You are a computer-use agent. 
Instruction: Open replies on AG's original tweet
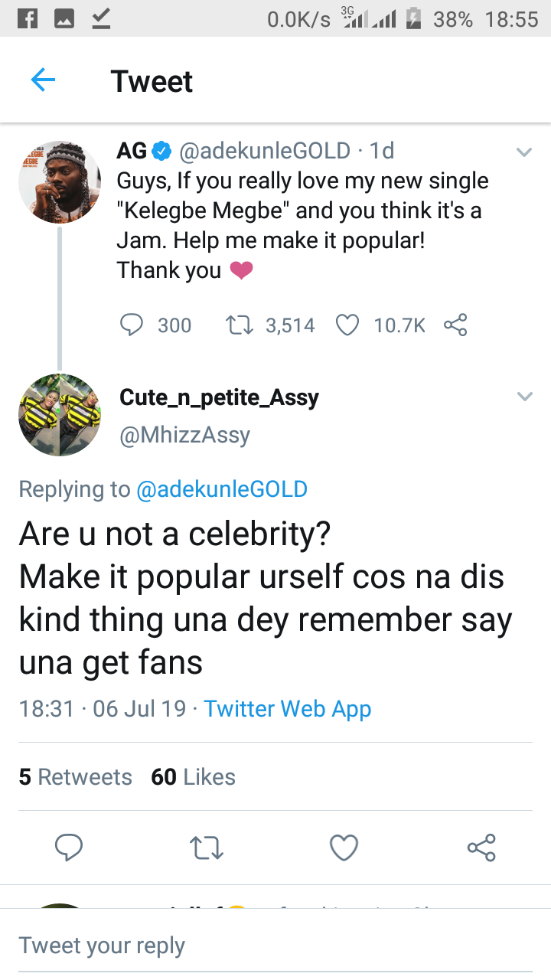[132, 325]
